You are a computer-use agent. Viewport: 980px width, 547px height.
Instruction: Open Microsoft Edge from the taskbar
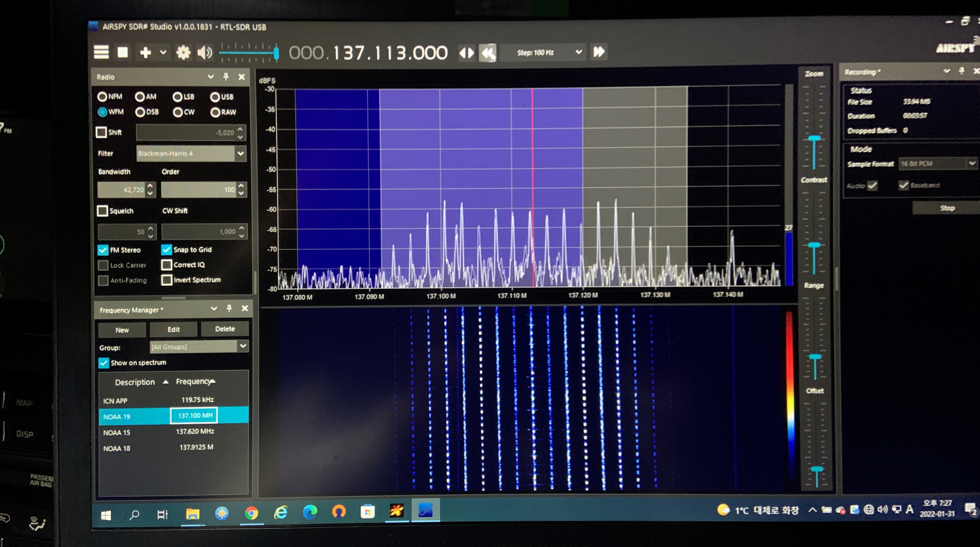click(310, 512)
